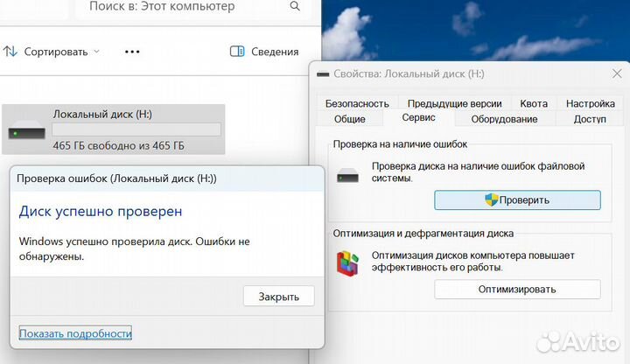630x364 pixels.
Task: Click the drive icon in the properties title bar
Action: click(x=323, y=74)
